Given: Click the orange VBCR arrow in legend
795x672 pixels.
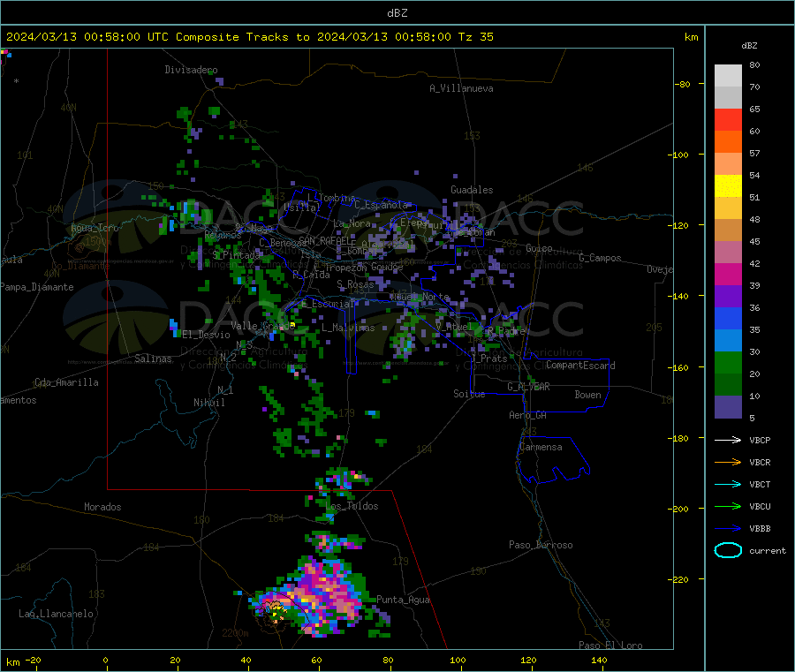Looking at the screenshot, I should (x=728, y=462).
